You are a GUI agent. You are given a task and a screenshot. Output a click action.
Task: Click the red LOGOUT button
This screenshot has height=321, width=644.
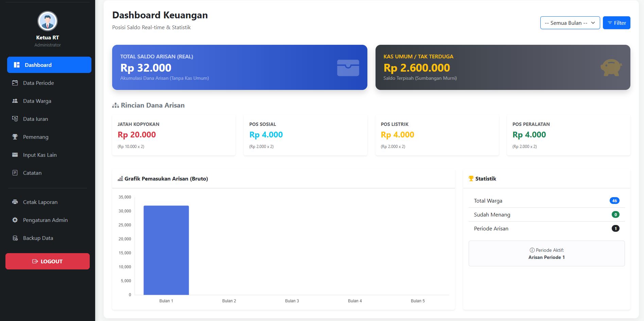tap(48, 261)
